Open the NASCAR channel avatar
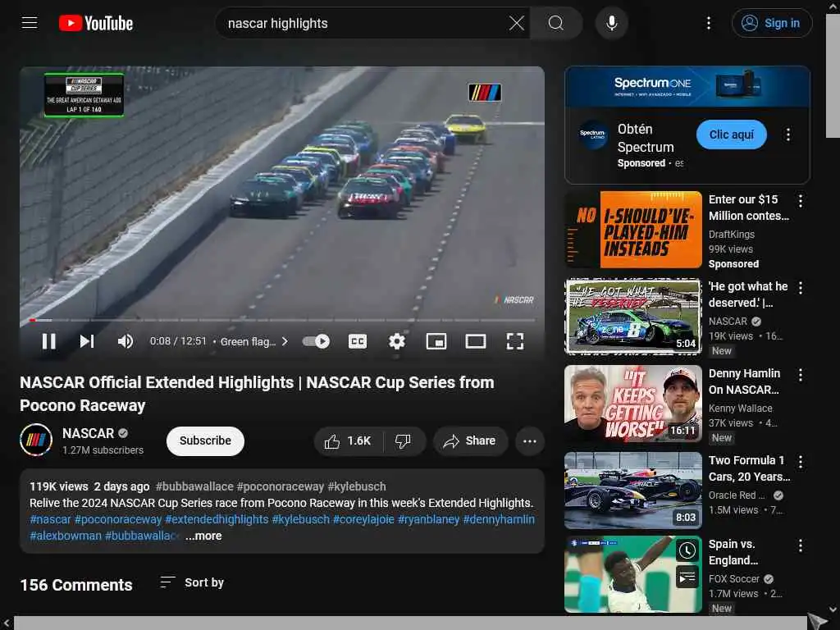 (36, 441)
